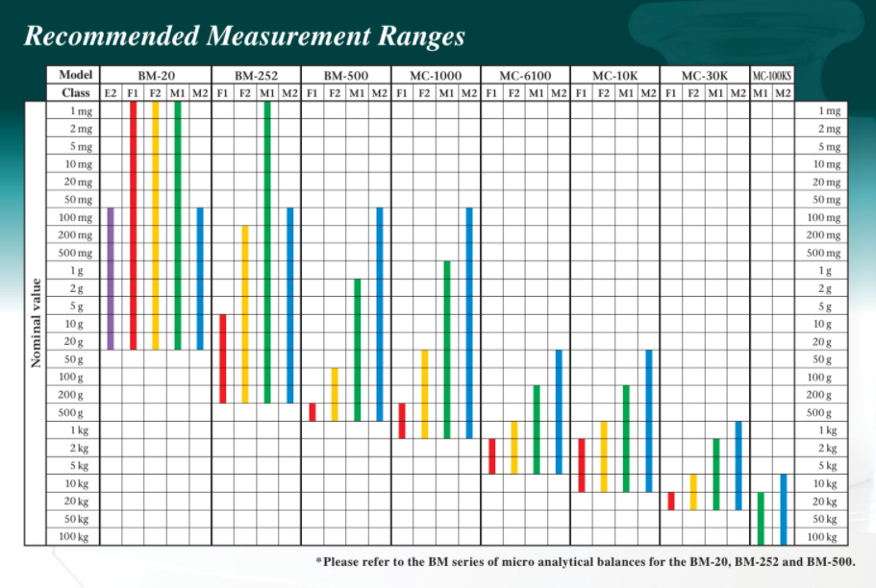Select the M1 class cell under MC-100KS
Screen dimensions: 876x588
(x=761, y=93)
